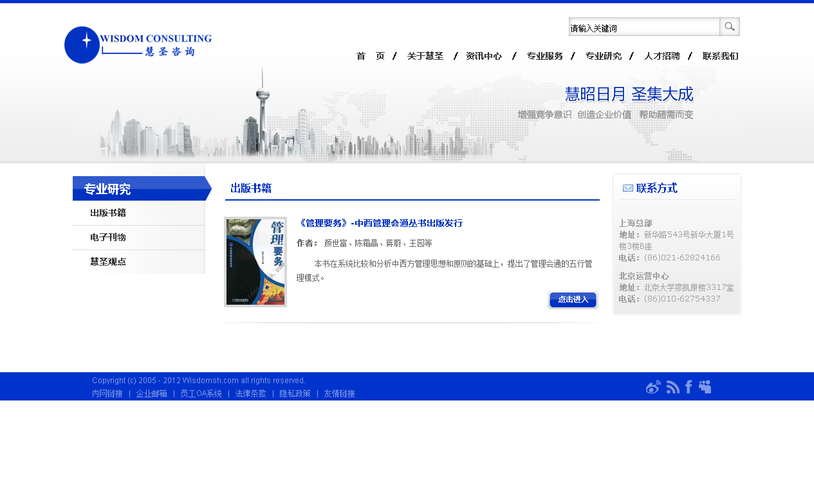Click the search magnifier icon
Image resolution: width=814 pixels, height=504 pixels.
point(730,27)
